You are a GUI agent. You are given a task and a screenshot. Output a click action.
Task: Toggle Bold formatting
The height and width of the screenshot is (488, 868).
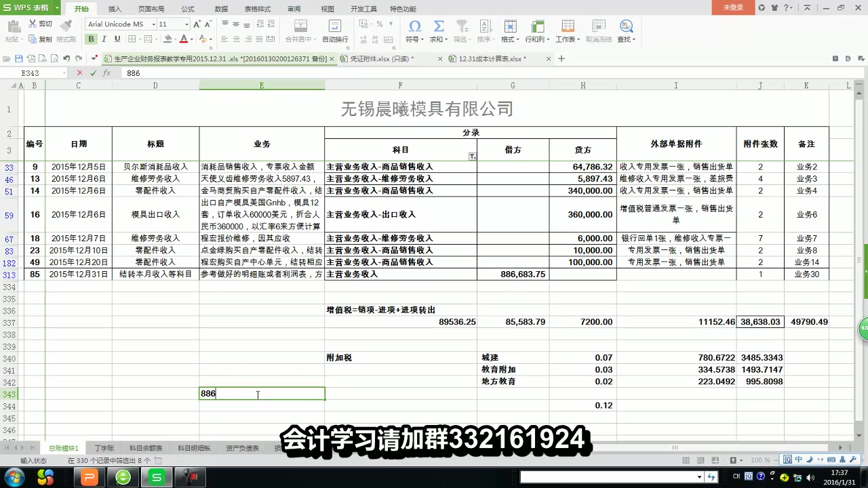(91, 39)
